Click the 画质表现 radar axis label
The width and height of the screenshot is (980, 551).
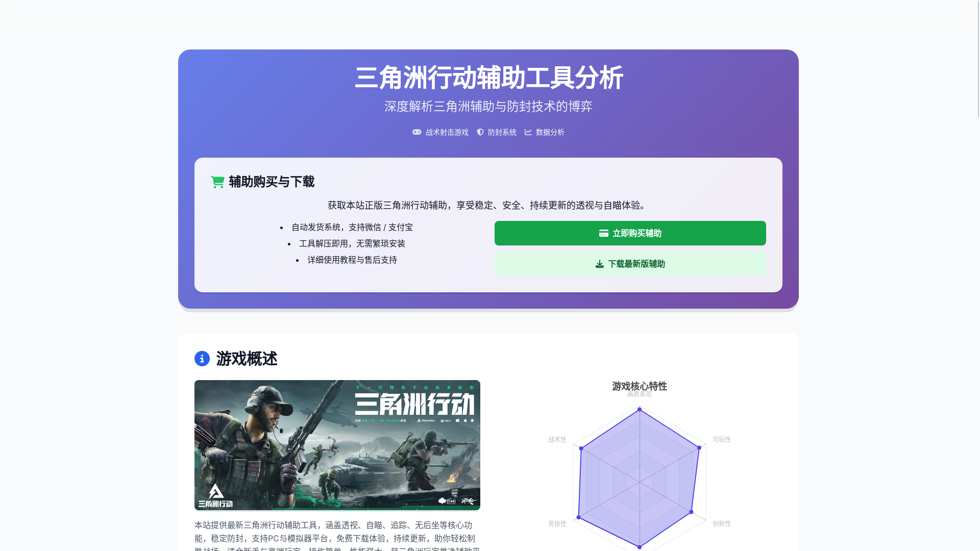640,394
